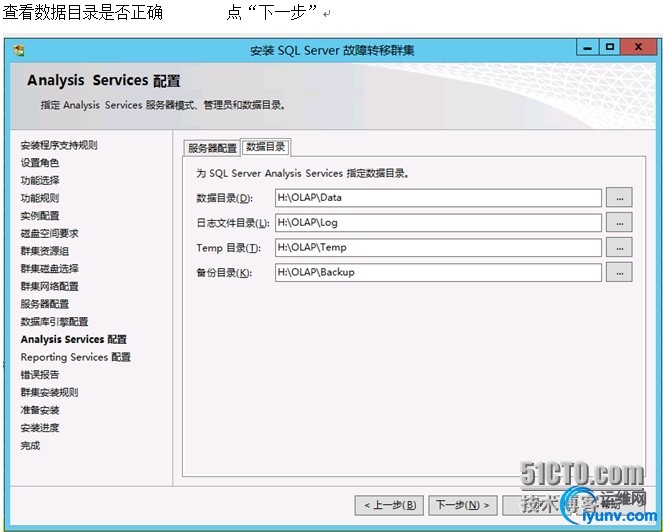Image resolution: width=663 pixels, height=532 pixels.
Task: Select 错误报告 in the steps list
Action: [x=40, y=375]
